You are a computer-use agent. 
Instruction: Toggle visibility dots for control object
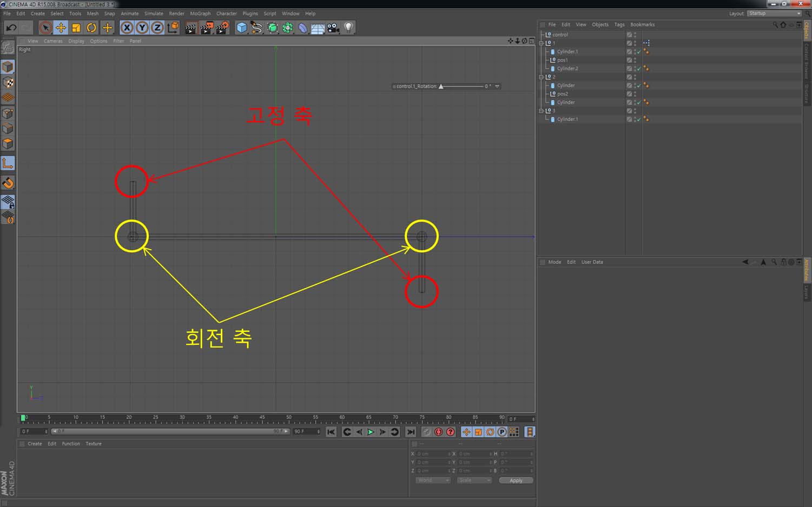pos(635,35)
